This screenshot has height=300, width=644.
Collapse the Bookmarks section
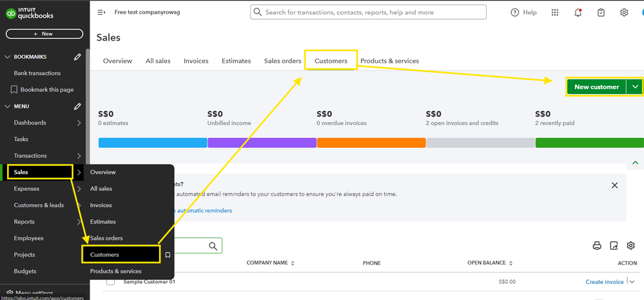pyautogui.click(x=7, y=57)
